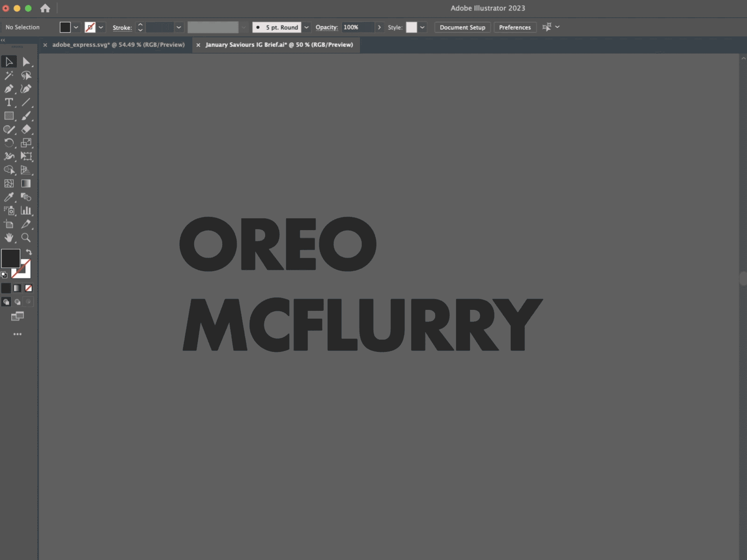Screen dimensions: 747x560
Task: Activate the Type tool
Action: click(9, 102)
